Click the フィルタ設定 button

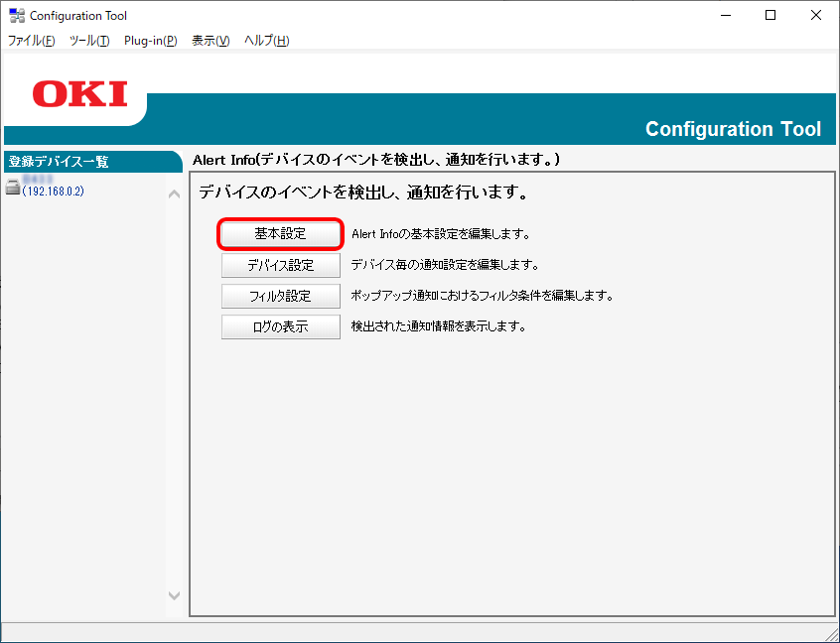[281, 296]
